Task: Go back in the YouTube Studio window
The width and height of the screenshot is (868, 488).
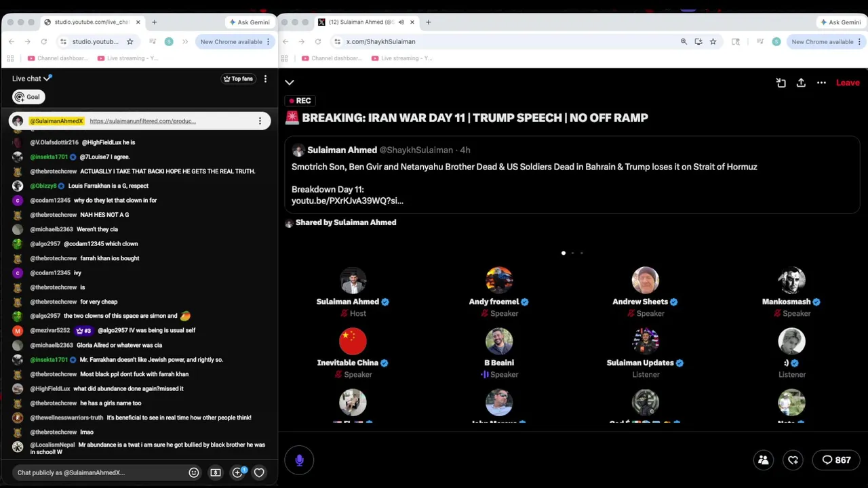Action: click(12, 41)
